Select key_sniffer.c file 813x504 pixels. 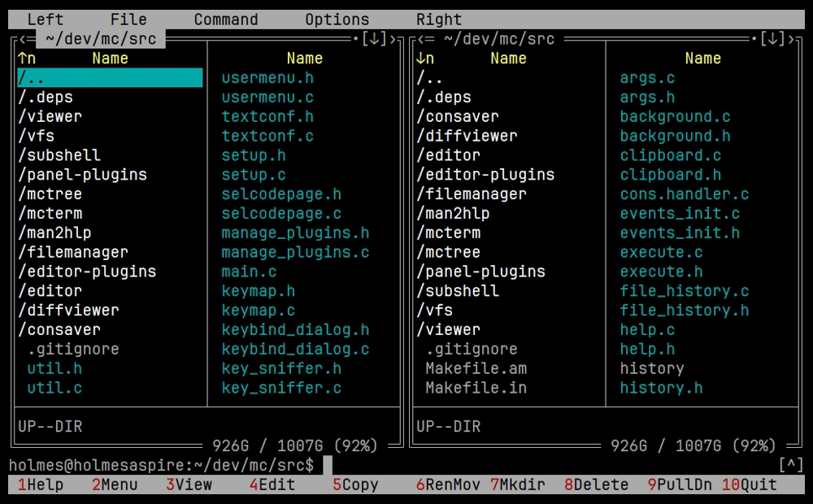tap(281, 388)
